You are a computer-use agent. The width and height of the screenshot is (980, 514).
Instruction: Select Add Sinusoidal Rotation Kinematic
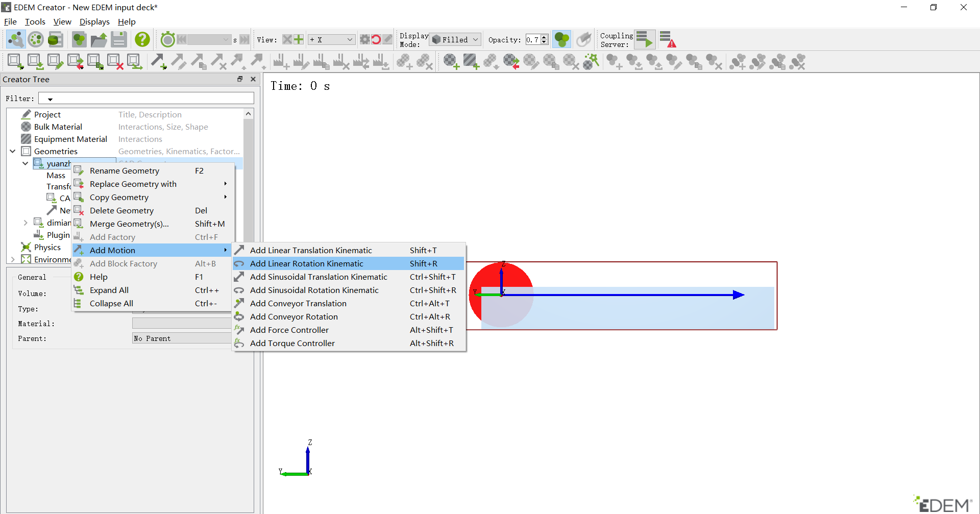click(x=349, y=290)
